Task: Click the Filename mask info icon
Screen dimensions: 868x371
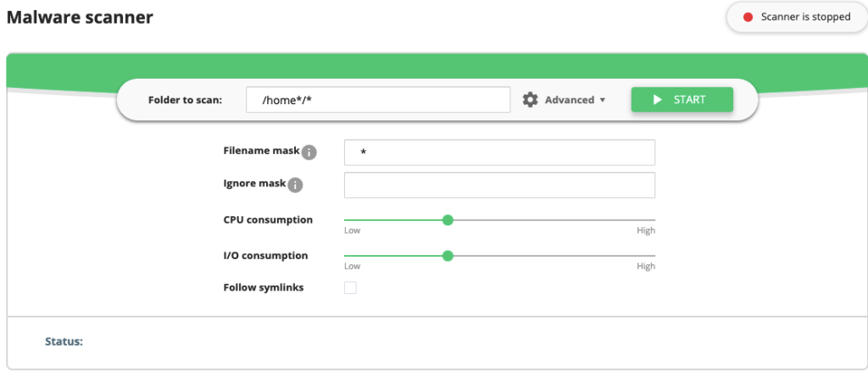Action: pos(309,152)
